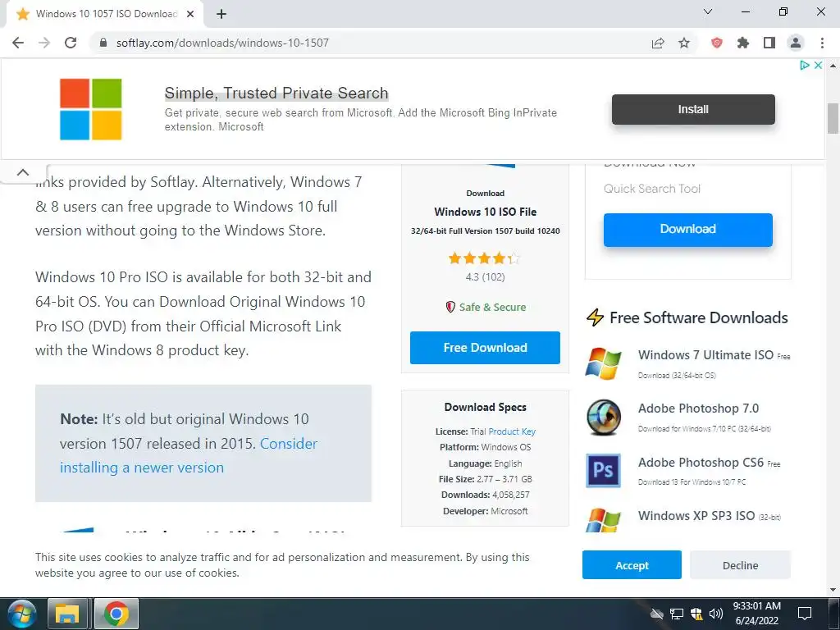
Task: Click the network icon in the system tray
Action: coord(677,614)
